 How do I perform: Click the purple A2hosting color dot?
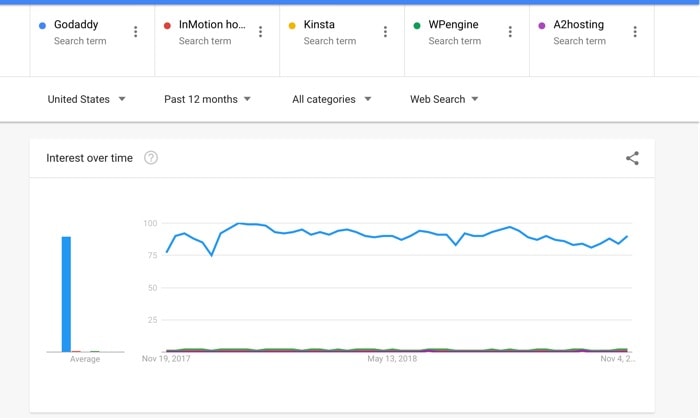pyautogui.click(x=542, y=25)
